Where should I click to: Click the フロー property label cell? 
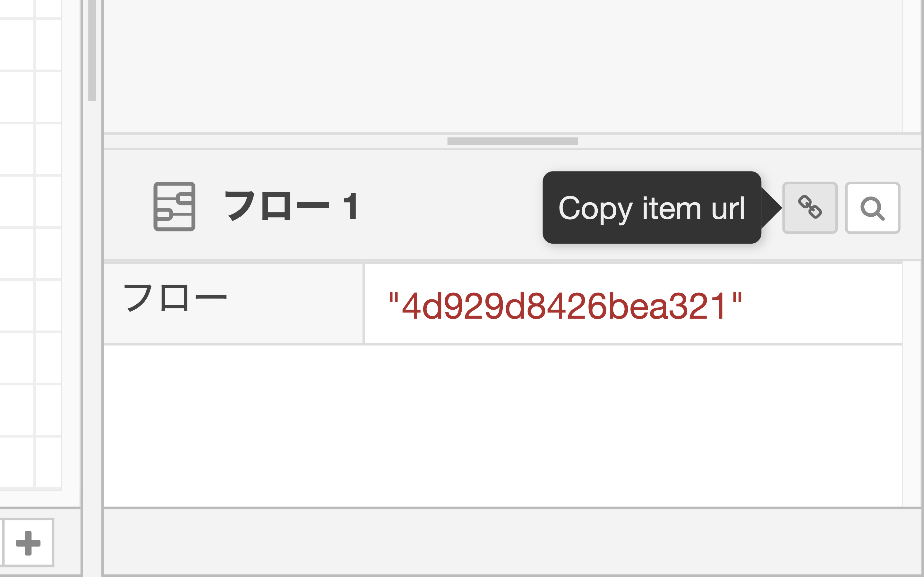click(x=233, y=303)
